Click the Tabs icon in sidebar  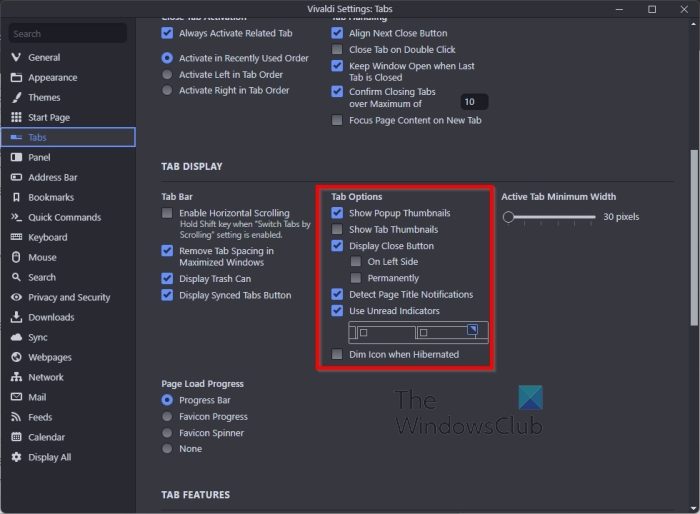coord(16,137)
